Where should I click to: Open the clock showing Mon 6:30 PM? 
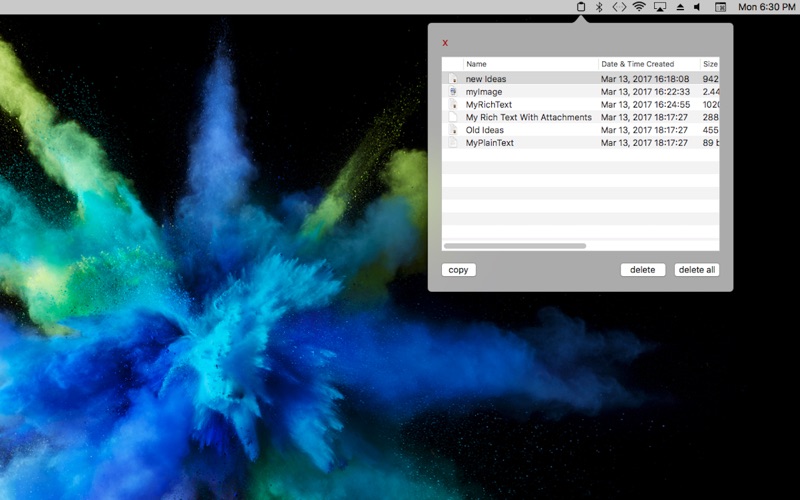pos(766,7)
